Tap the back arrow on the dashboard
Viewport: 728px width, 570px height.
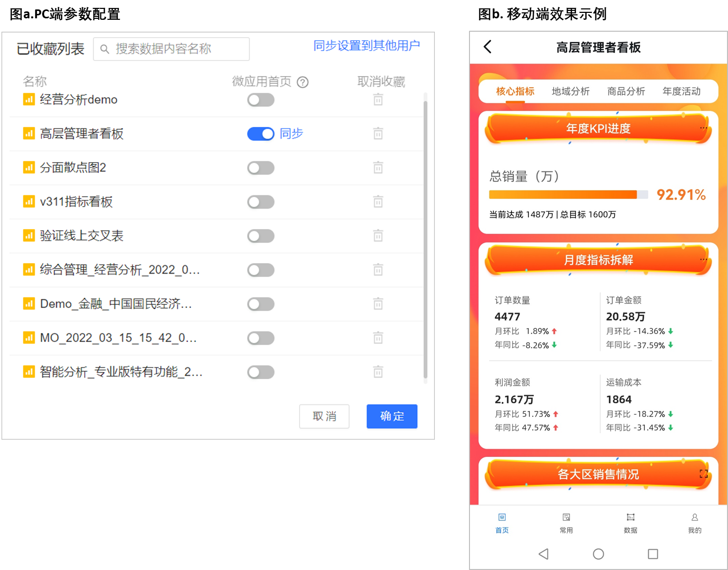coord(487,47)
